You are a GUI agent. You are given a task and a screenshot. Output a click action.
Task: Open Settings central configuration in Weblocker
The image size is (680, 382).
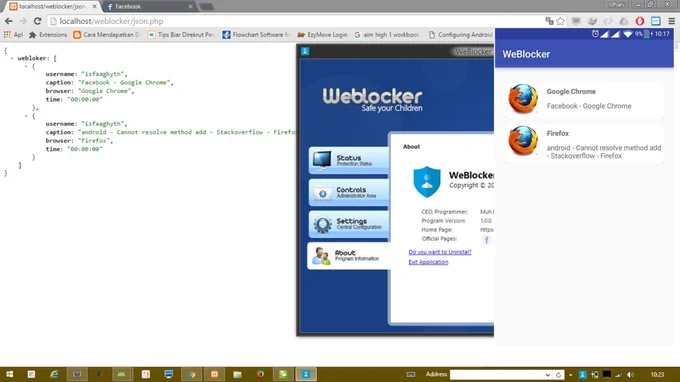pyautogui.click(x=349, y=224)
